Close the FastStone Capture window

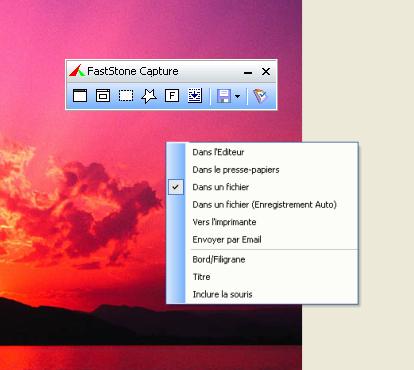point(266,71)
